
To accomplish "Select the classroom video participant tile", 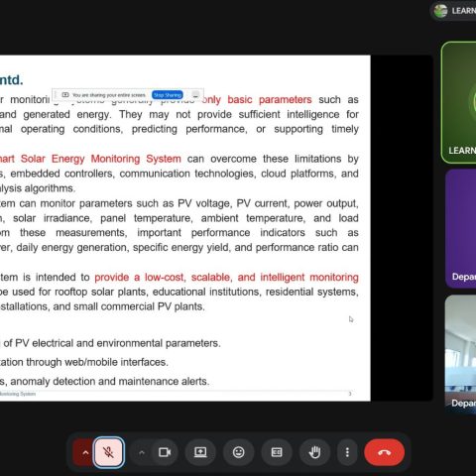I will point(460,354).
